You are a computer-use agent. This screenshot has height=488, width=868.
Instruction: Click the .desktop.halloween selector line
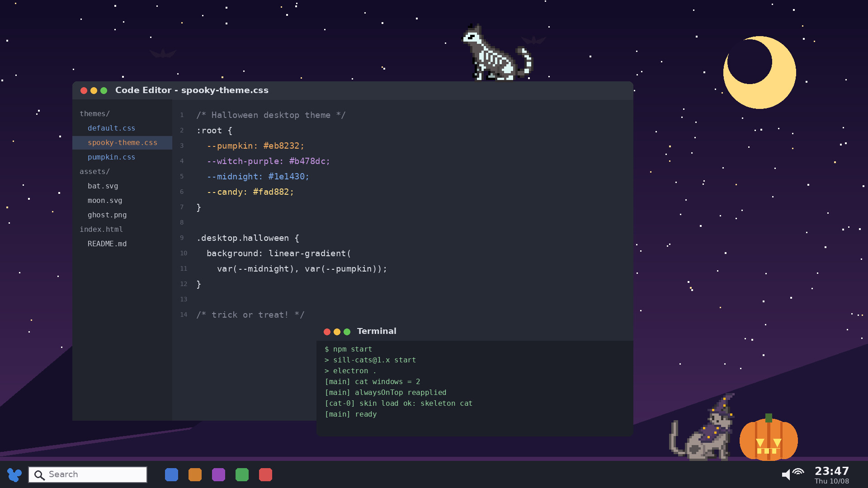[x=248, y=238]
